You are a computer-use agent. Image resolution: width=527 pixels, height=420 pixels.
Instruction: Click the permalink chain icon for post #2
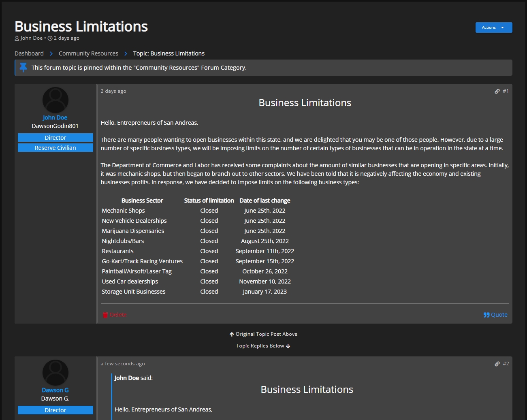click(x=497, y=364)
